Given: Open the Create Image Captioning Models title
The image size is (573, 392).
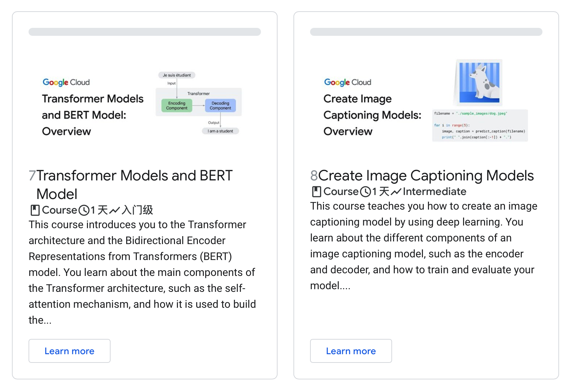Looking at the screenshot, I should (x=426, y=175).
